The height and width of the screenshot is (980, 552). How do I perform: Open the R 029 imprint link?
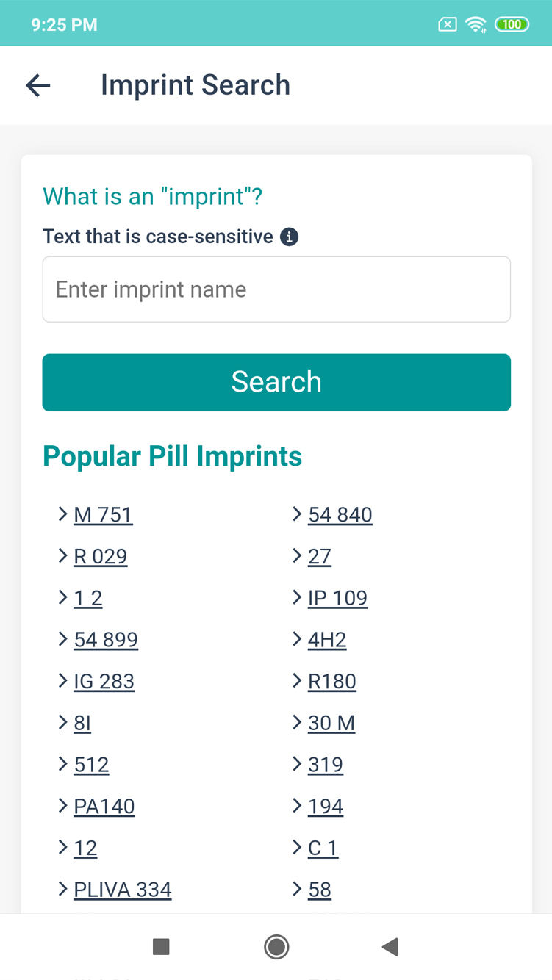coord(101,557)
